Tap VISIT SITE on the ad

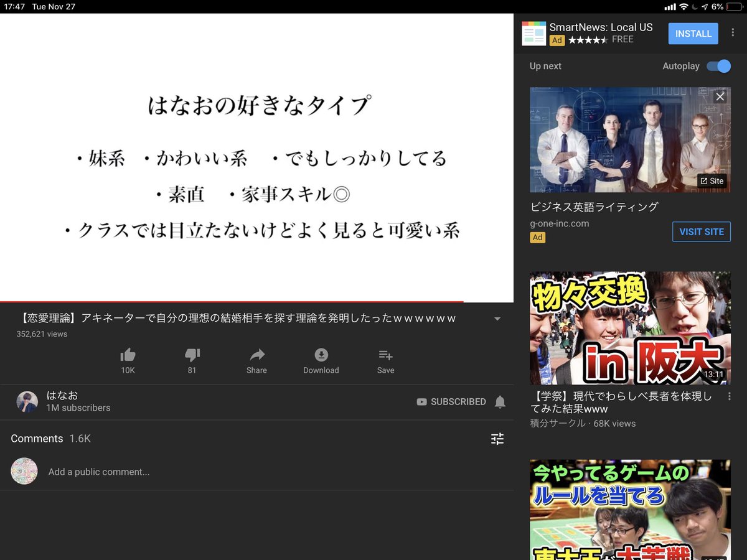702,231
